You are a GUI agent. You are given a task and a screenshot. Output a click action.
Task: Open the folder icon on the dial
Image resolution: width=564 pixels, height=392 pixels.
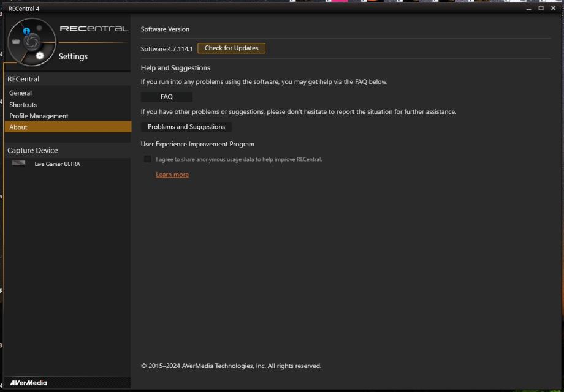(16, 42)
